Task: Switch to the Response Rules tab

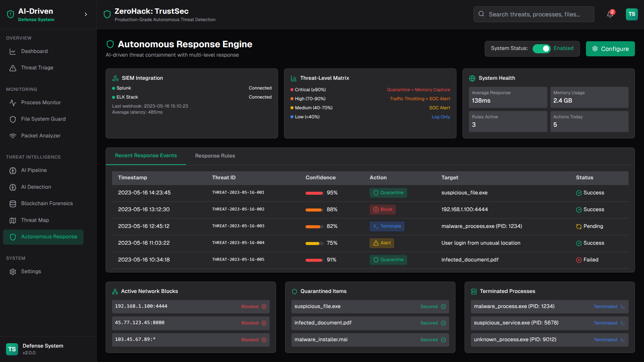Action: [215, 156]
